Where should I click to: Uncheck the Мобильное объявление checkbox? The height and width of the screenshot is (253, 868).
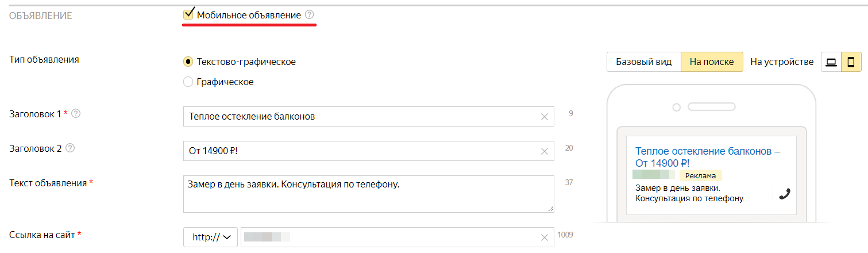click(x=188, y=14)
